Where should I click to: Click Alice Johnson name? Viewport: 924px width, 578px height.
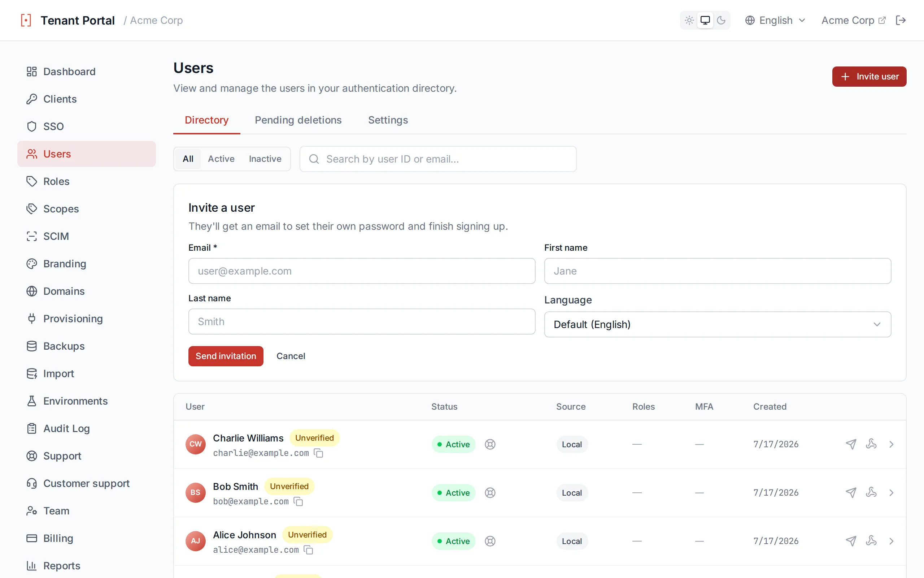point(244,535)
